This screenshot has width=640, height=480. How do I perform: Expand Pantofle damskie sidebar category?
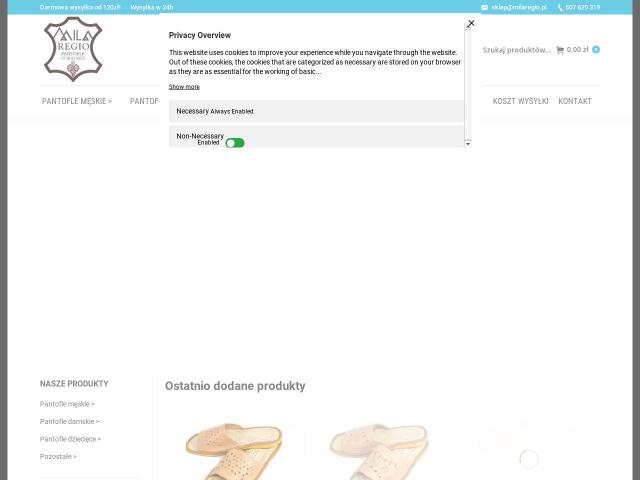point(69,421)
